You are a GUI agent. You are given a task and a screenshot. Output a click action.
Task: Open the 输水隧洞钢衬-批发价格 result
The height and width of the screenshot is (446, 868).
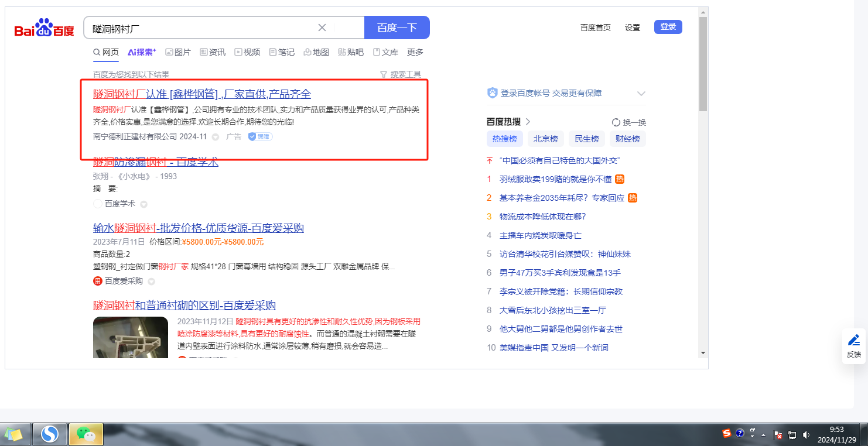pos(199,228)
